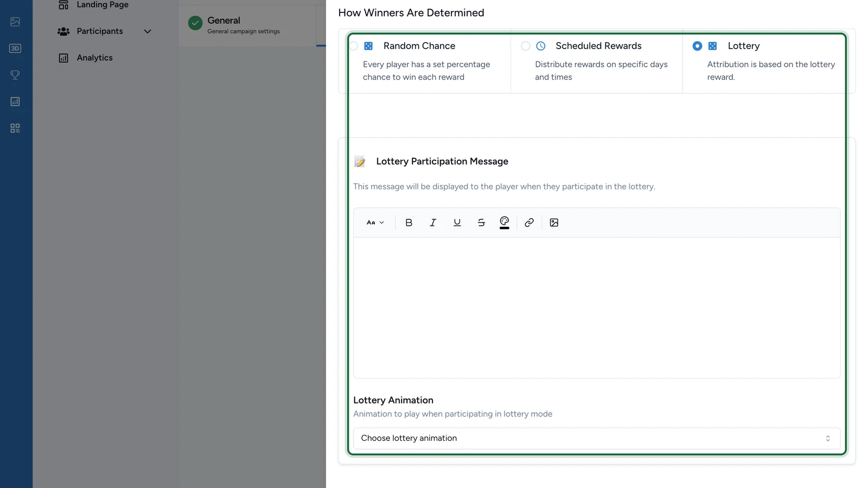This screenshot has height=488, width=868.
Task: Toggle italic formatting in message editor
Action: click(433, 222)
